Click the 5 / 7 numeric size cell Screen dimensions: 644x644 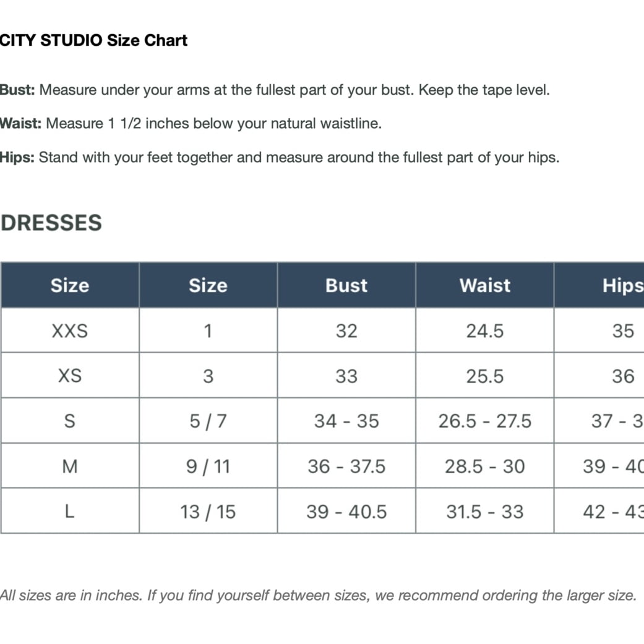208,421
